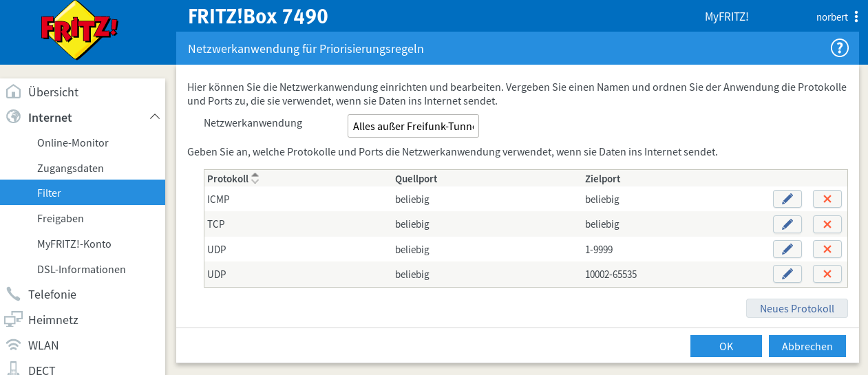Click the Zielport value 1-9999
This screenshot has height=375, width=868.
tap(599, 249)
